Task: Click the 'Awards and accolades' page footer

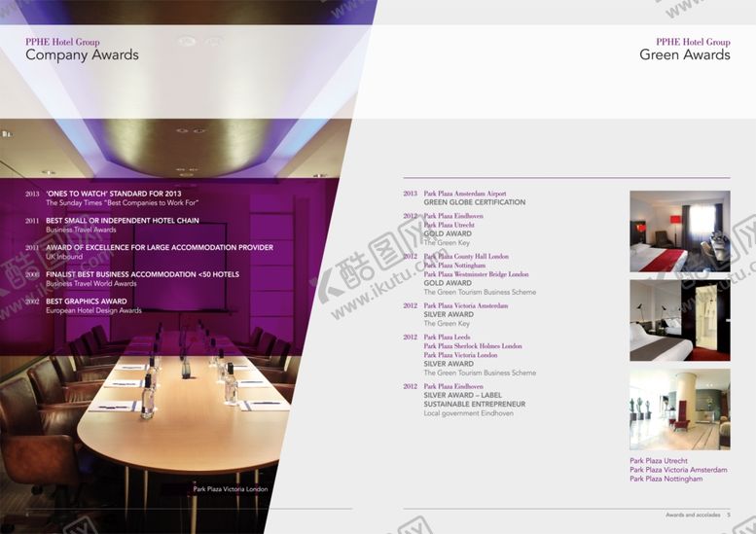Action: point(693,515)
